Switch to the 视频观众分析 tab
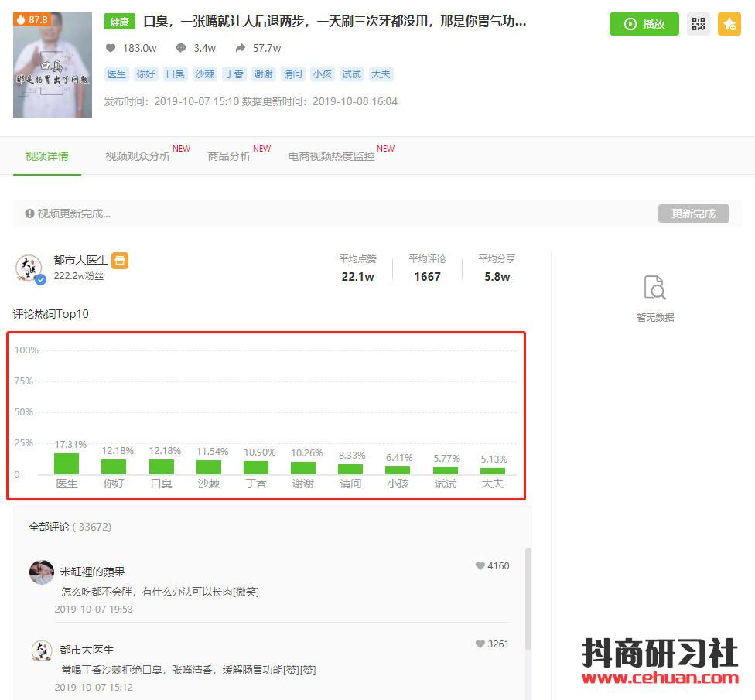Image resolution: width=755 pixels, height=700 pixels. (138, 156)
